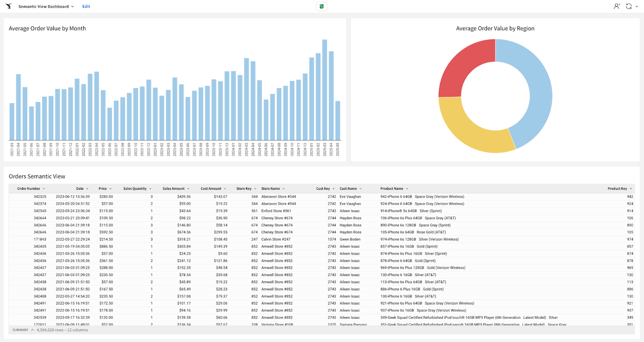The height and width of the screenshot is (342, 644).
Task: Click the Store Name column header
Action: click(x=271, y=189)
